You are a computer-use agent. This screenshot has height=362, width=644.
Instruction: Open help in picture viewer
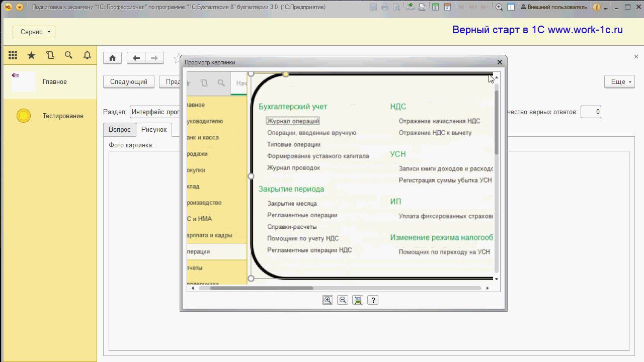tap(373, 300)
